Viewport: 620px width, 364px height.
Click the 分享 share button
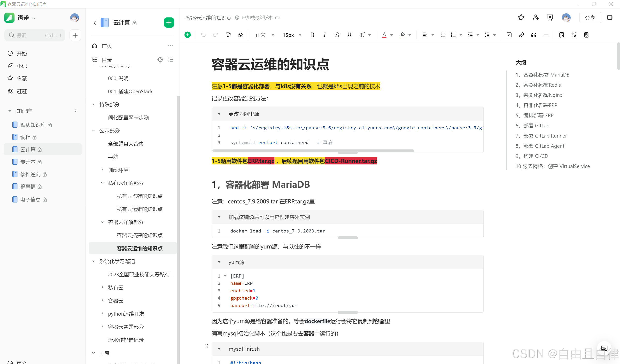click(590, 18)
